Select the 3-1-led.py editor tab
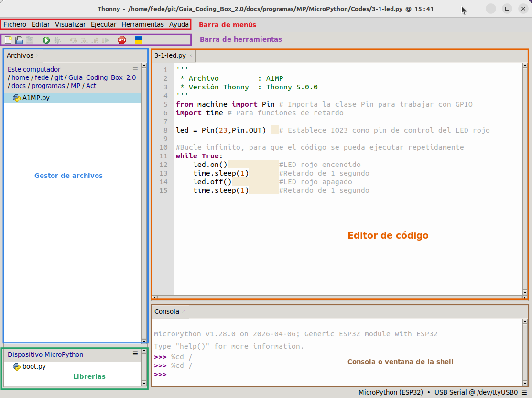 170,55
